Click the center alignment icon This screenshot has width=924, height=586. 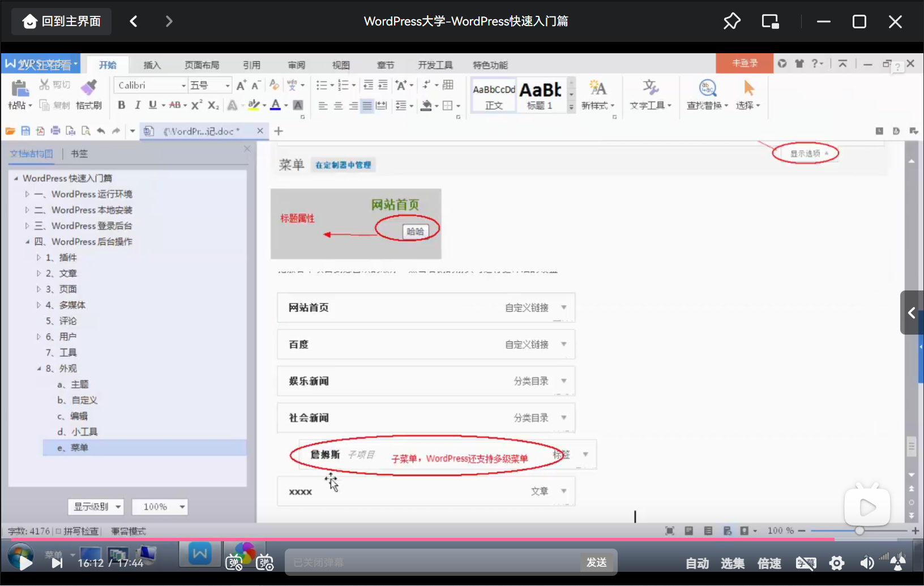click(x=338, y=106)
